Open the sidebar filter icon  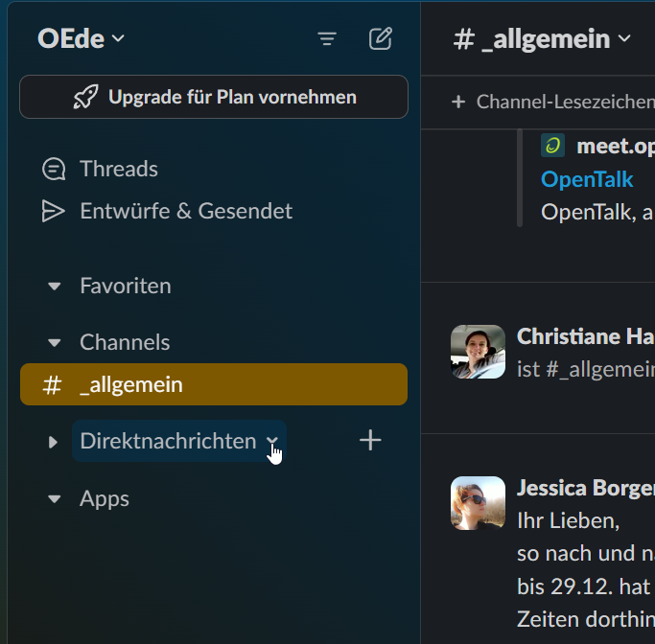click(x=327, y=39)
